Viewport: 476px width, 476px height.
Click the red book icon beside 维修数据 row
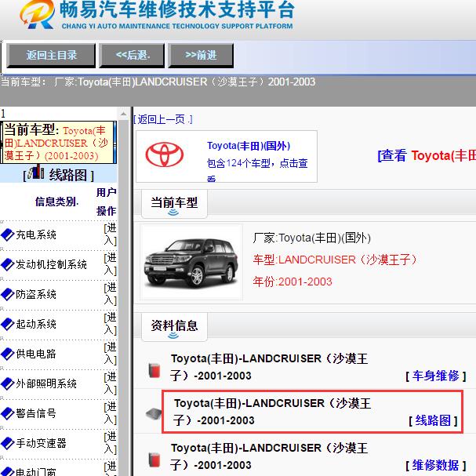pos(154,460)
